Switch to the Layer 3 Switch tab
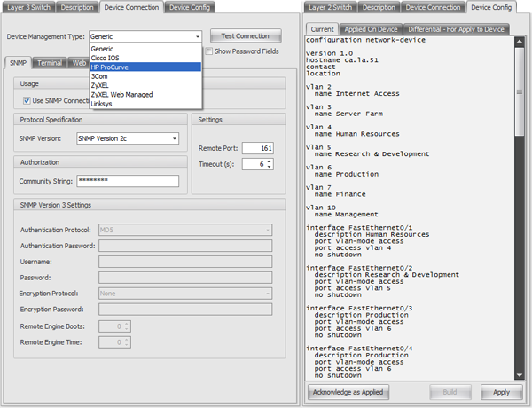This screenshot has height=408, width=532. pos(27,7)
